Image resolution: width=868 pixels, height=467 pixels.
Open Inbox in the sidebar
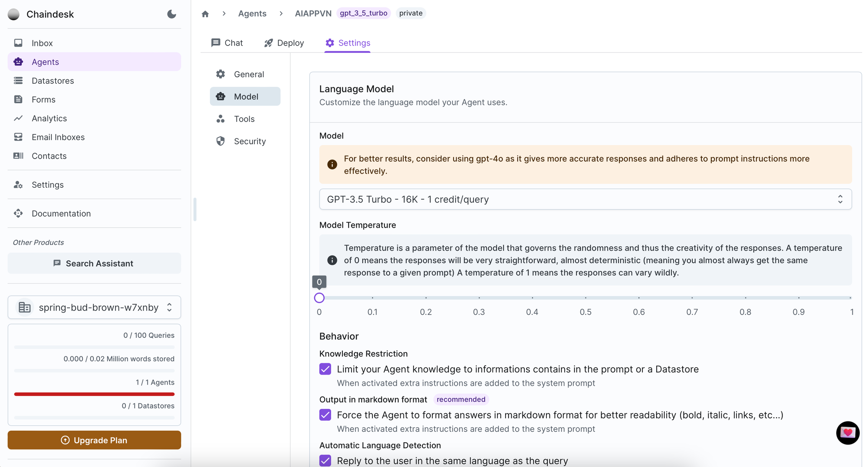click(94, 43)
